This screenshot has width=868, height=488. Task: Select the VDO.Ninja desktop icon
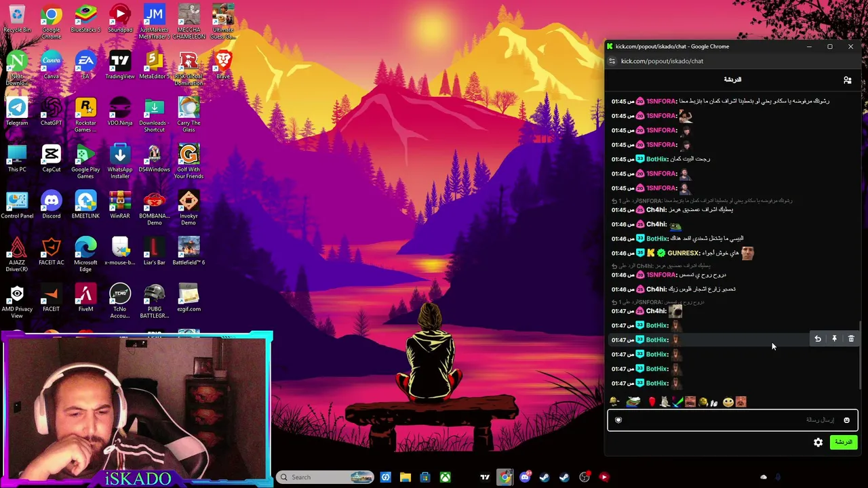tap(120, 113)
